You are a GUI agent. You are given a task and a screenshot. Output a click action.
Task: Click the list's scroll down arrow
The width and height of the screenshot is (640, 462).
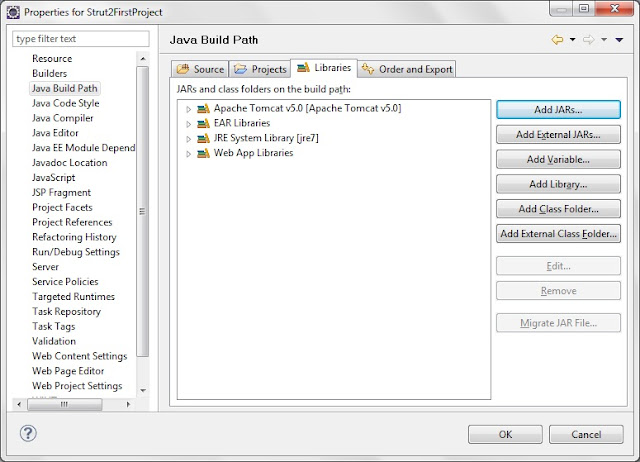(143, 391)
